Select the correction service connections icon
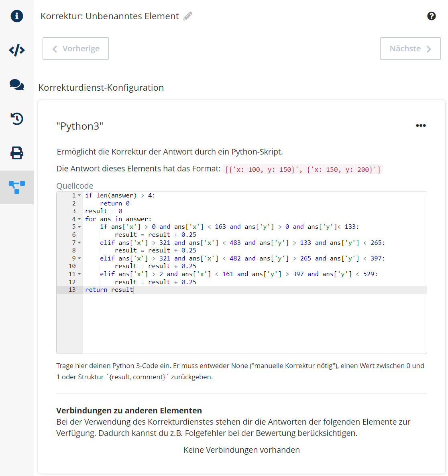 coord(17,187)
